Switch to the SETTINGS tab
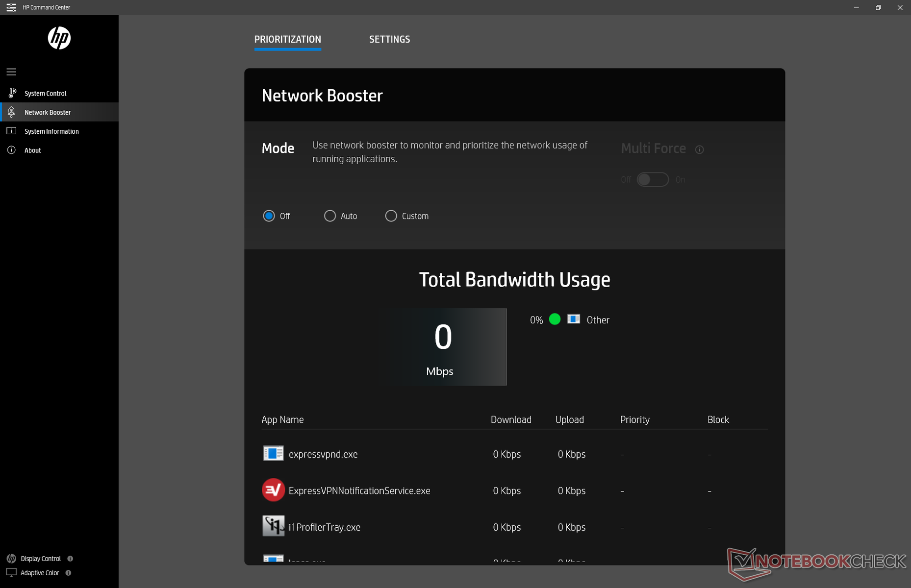 click(389, 39)
